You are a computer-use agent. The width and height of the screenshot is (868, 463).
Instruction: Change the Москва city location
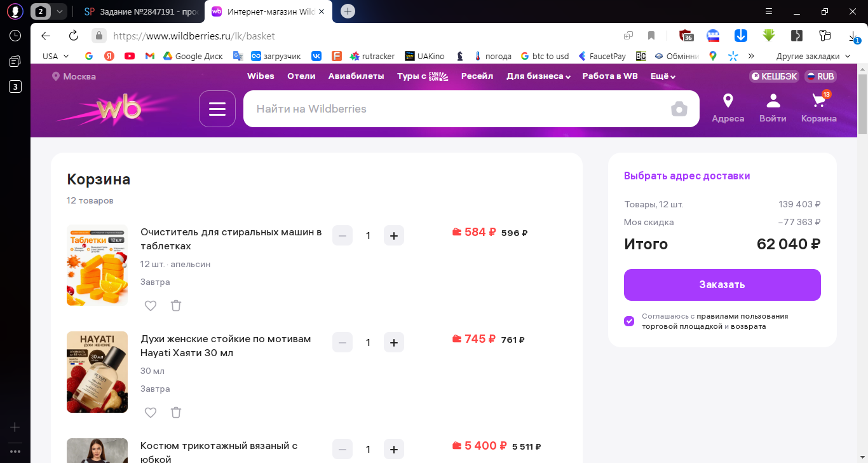74,76
